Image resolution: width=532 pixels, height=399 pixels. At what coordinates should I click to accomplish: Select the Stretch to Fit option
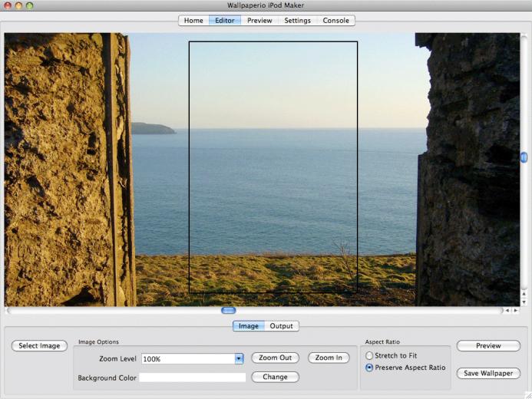pos(370,356)
